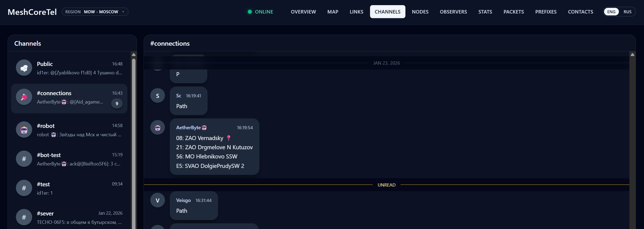
Task: Click AetherByte's robot avatar in chat
Action: [x=158, y=128]
